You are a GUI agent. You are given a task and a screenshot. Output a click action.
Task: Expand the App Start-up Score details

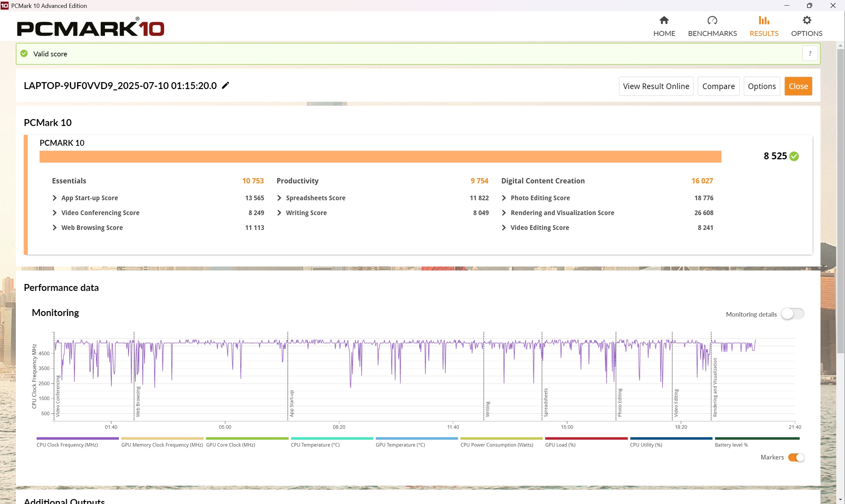55,198
